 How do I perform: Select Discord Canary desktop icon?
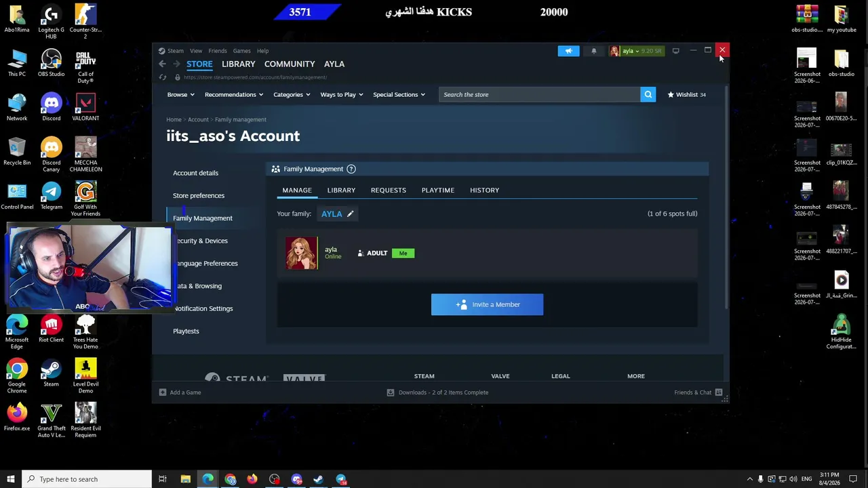(51, 155)
